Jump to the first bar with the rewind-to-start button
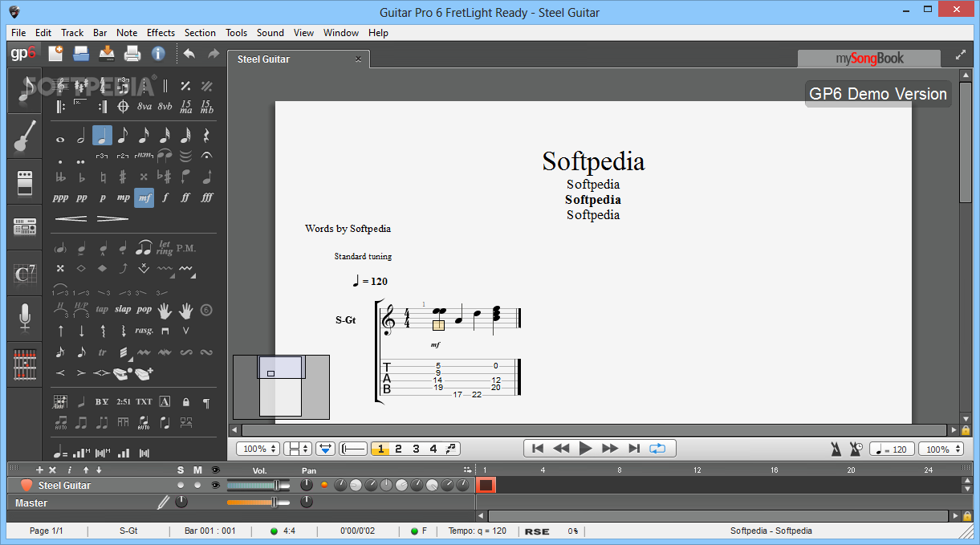The width and height of the screenshot is (980, 545). click(538, 449)
